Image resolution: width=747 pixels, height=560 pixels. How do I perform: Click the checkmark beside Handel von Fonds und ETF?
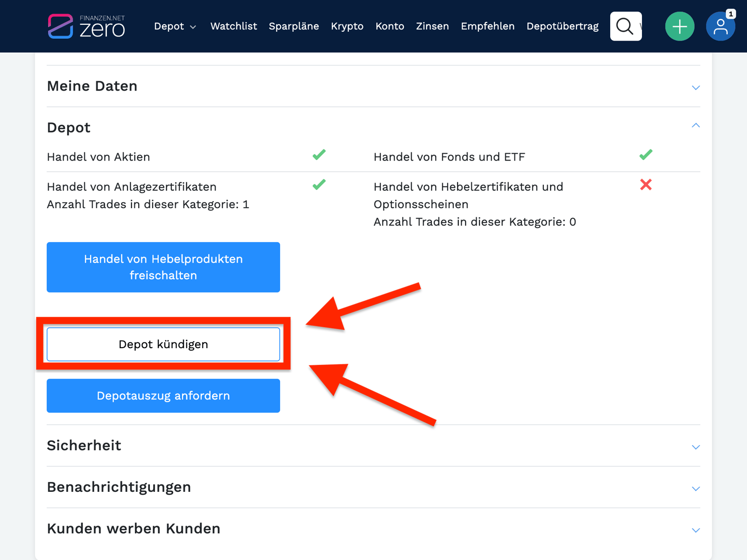coord(646,155)
